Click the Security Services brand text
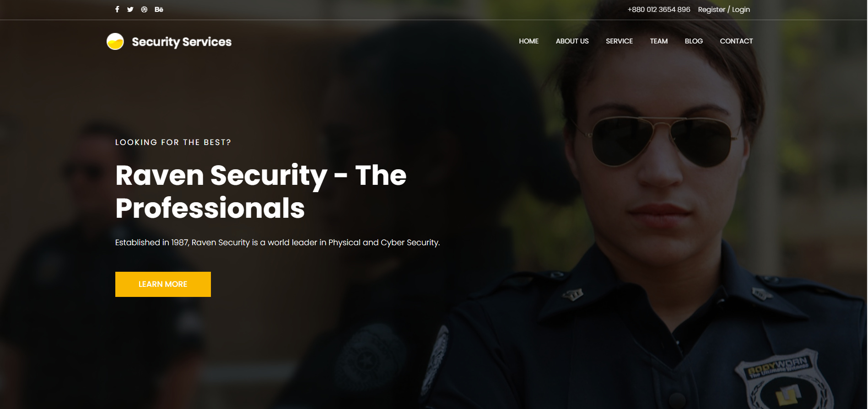 tap(182, 42)
